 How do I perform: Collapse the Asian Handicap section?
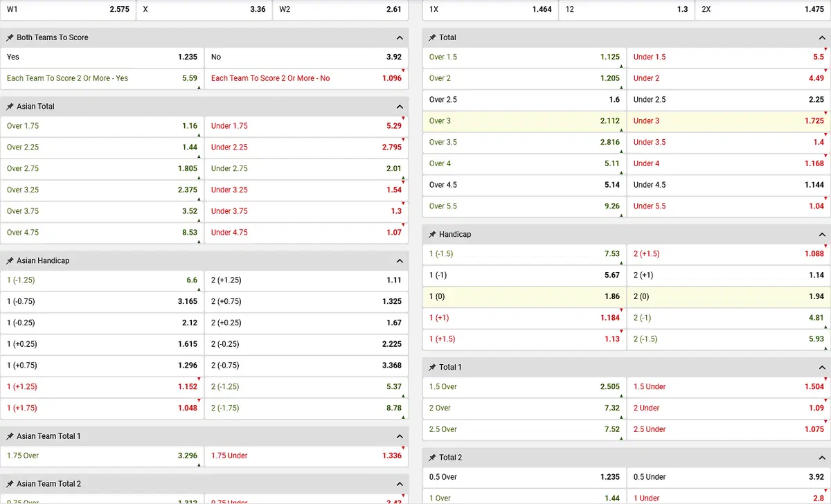(x=400, y=261)
